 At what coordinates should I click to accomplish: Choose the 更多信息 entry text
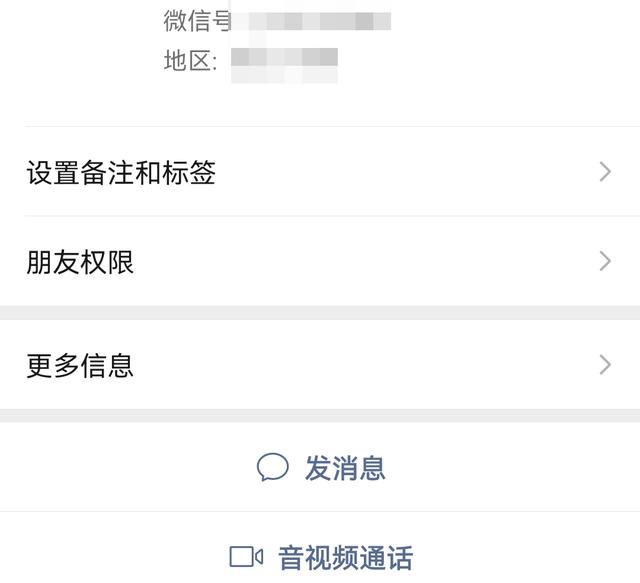tap(80, 365)
